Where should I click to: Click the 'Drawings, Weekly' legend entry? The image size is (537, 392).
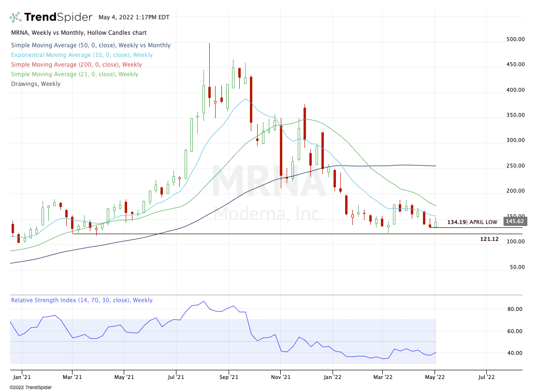[x=36, y=84]
